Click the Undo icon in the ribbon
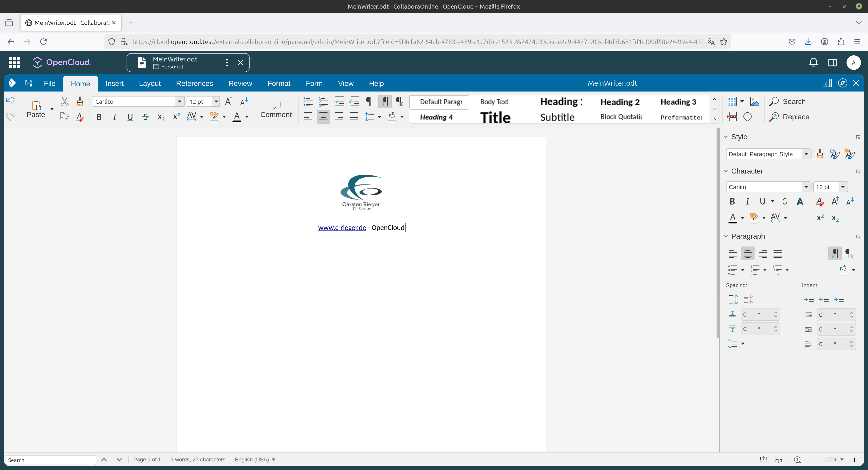The image size is (868, 470). coord(10,101)
